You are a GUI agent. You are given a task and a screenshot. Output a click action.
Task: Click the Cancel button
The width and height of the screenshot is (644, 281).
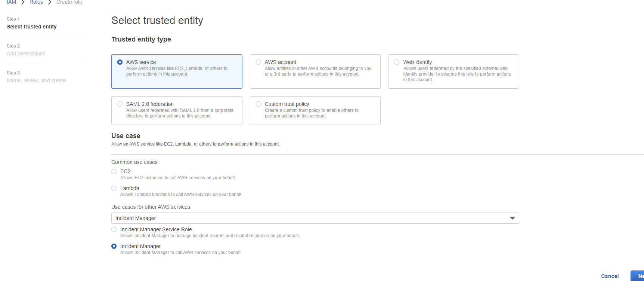coord(610,276)
